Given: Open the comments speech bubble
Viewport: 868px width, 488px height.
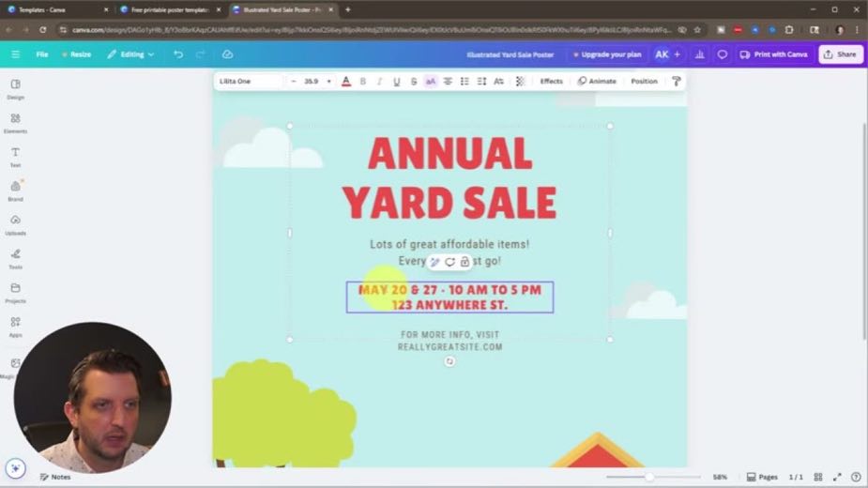Looking at the screenshot, I should [723, 54].
